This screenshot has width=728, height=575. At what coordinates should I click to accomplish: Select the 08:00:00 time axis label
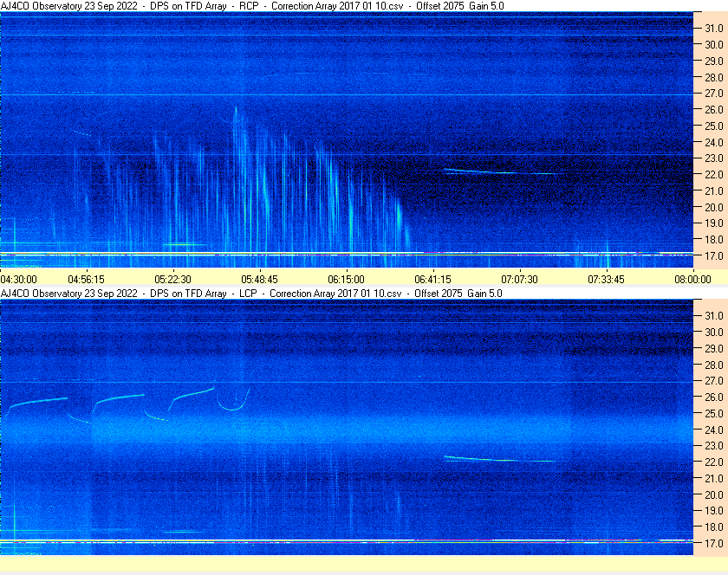[x=692, y=280]
